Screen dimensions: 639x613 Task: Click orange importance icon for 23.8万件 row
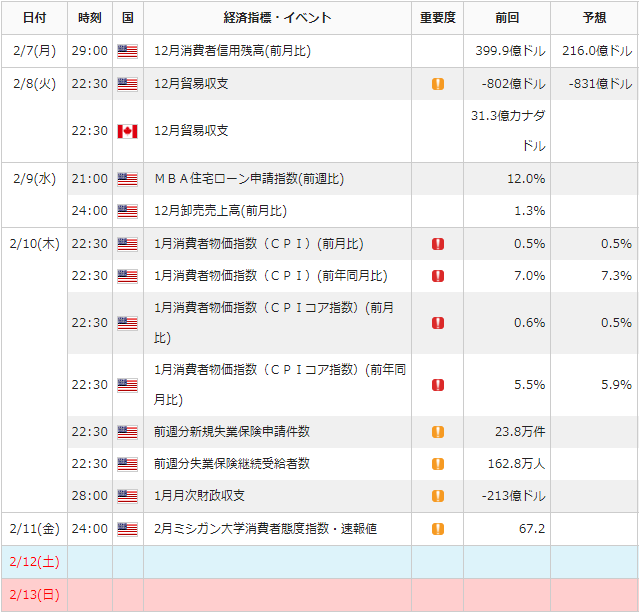438,432
